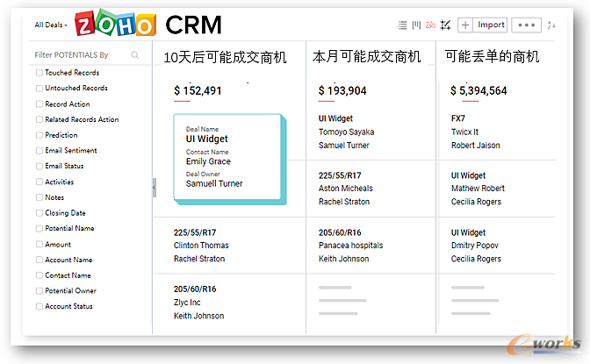The image size is (590, 364).
Task: Check the Account Name filter
Action: click(x=40, y=260)
